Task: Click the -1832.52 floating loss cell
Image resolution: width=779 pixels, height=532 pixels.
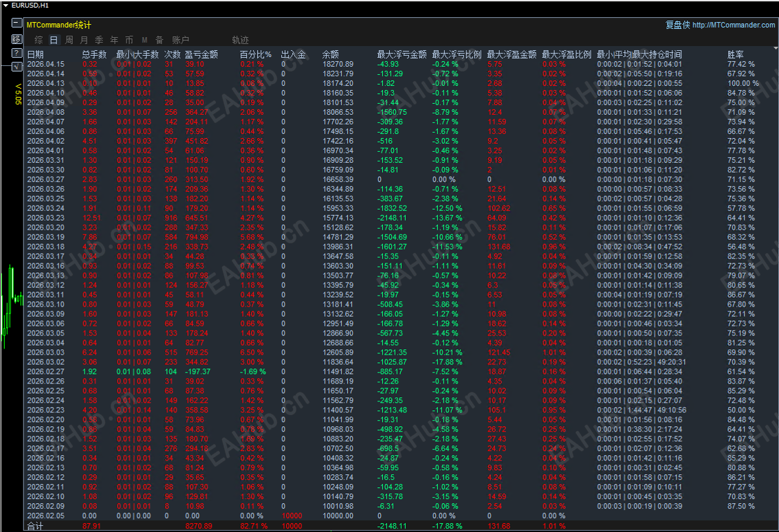Action: click(391, 209)
